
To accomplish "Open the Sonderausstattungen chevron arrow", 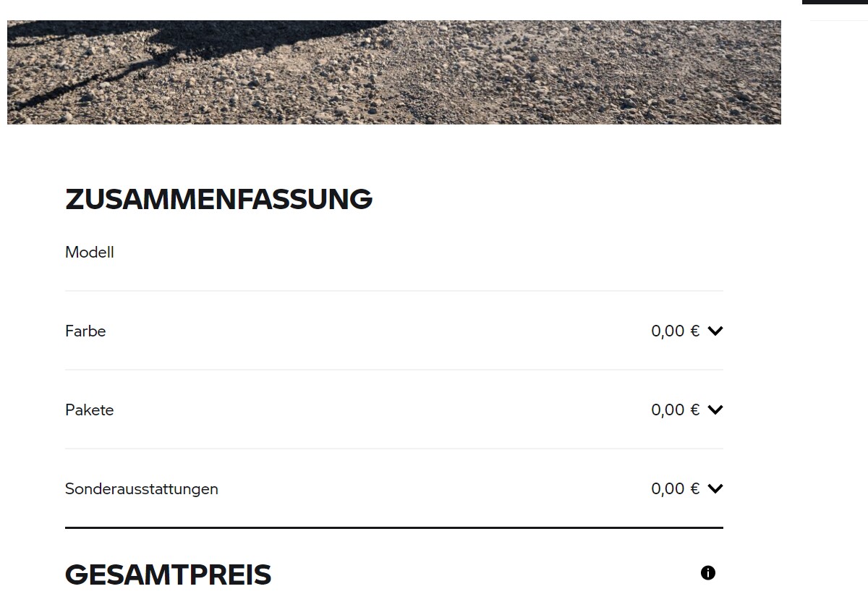I will click(x=715, y=489).
